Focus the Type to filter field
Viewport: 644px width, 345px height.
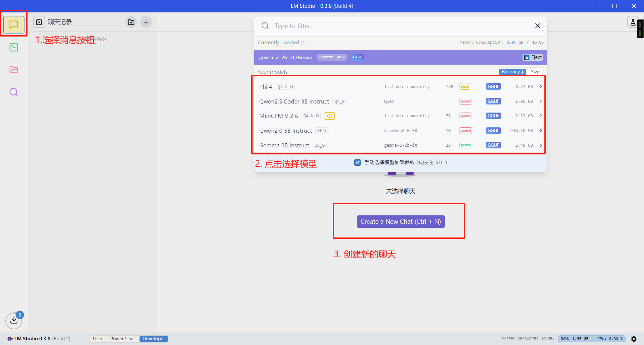coord(401,26)
